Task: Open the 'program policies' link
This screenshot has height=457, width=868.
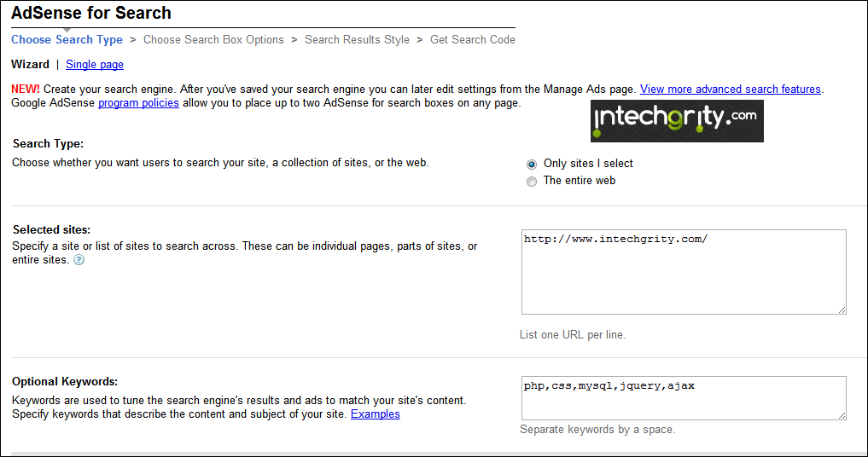Action: click(x=138, y=103)
